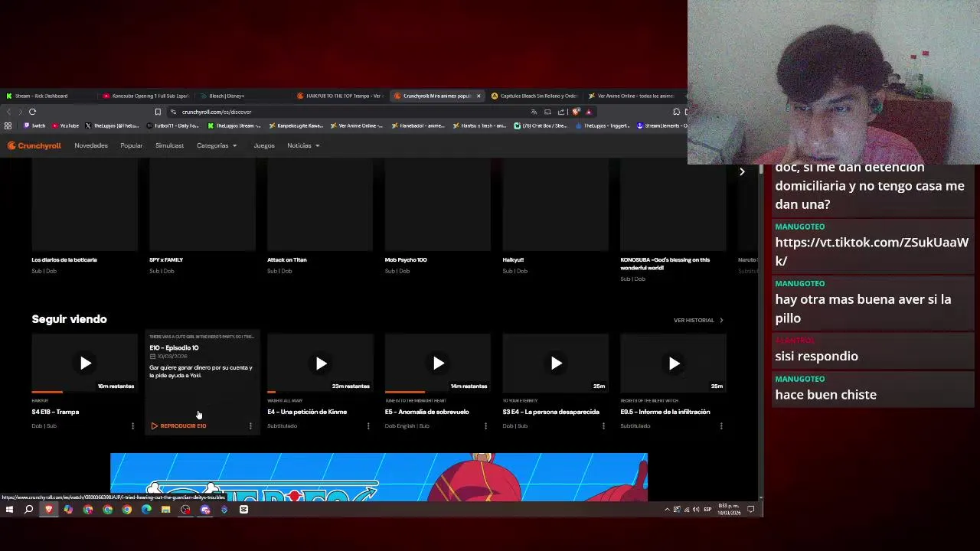Click REPRODUCIR E10 button
Viewport: 980px width, 551px height.
[179, 425]
